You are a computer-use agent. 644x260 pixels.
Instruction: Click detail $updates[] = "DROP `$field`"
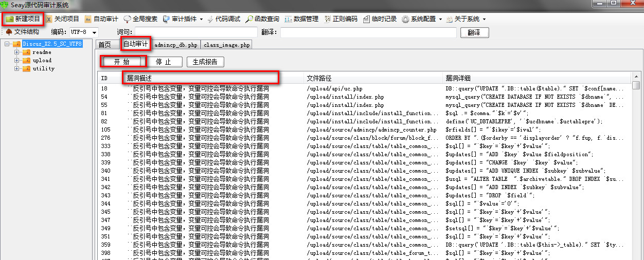pos(490,195)
